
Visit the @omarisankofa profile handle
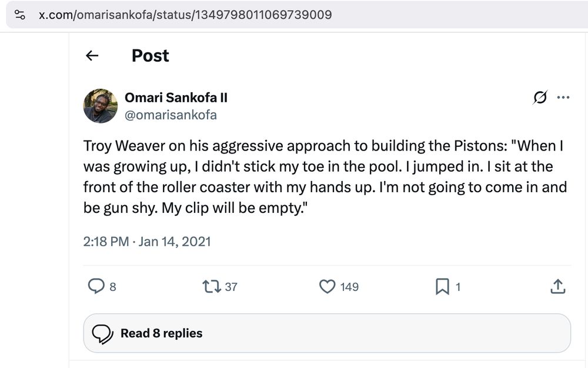pyautogui.click(x=171, y=115)
